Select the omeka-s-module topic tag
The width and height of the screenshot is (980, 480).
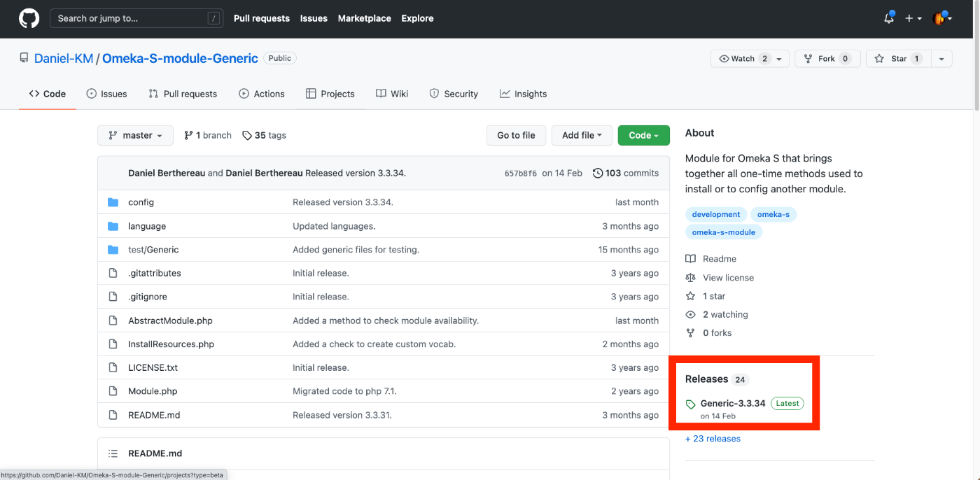click(724, 232)
